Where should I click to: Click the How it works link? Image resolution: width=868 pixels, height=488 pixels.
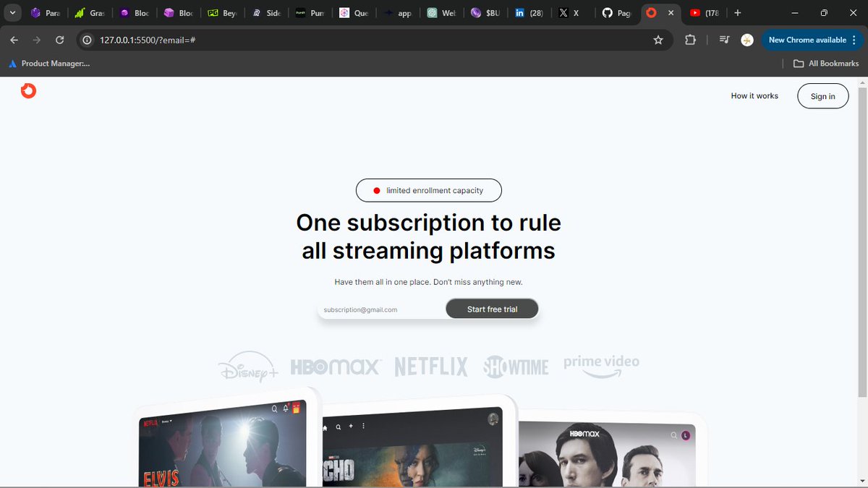(x=754, y=95)
